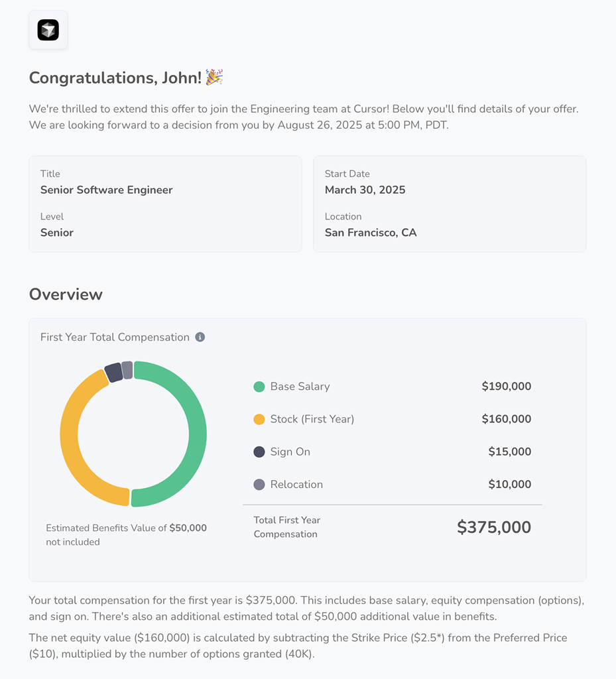Click the yellow Stock (First Year) legend dot
Viewport: 616px width, 679px height.
259,419
